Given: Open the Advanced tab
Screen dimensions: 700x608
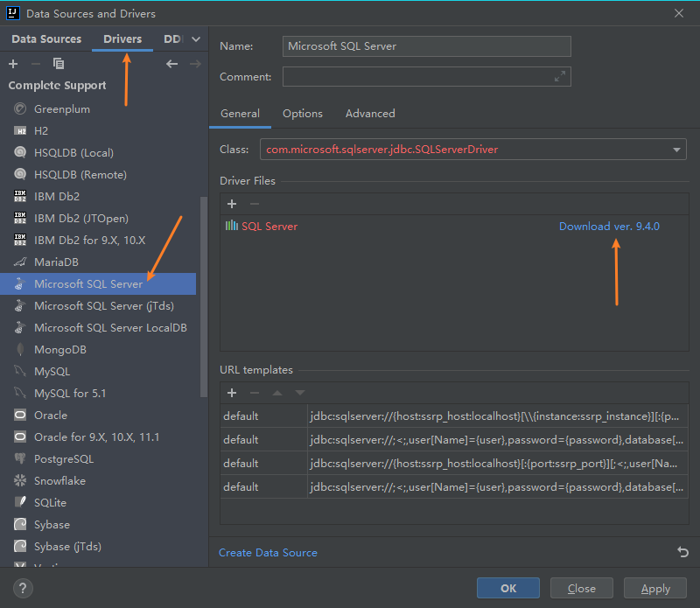Looking at the screenshot, I should (370, 114).
